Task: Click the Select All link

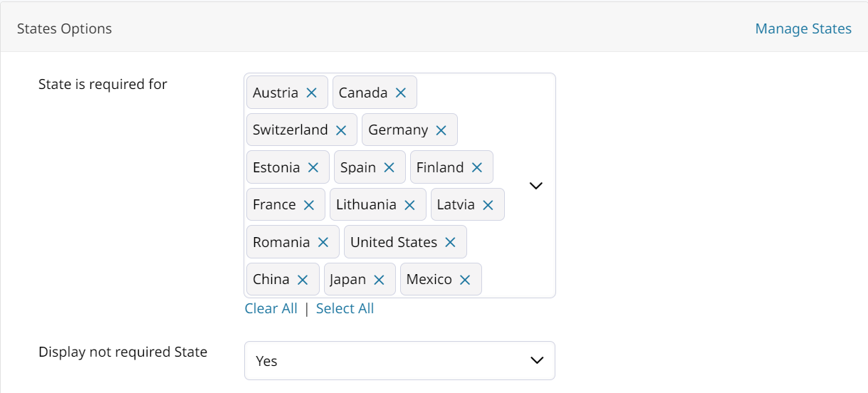Action: tap(345, 308)
